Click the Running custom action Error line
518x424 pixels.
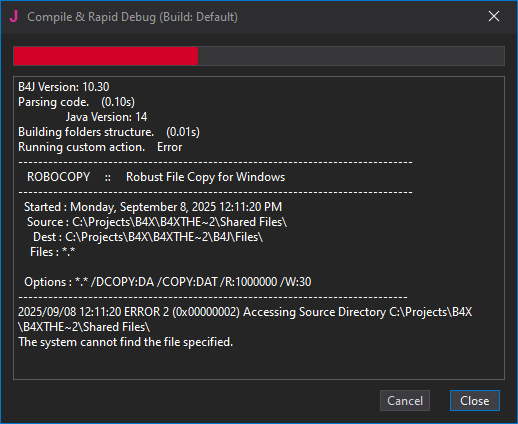pyautogui.click(x=100, y=147)
